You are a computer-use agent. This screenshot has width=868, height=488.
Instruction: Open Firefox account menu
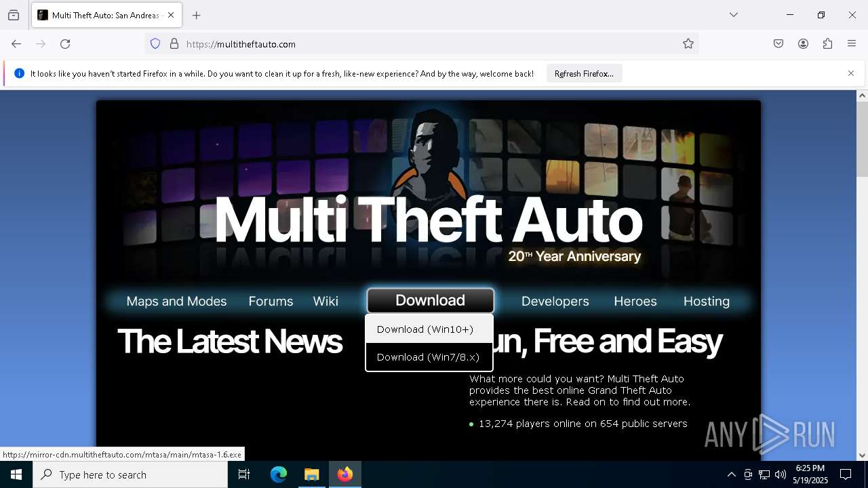803,44
